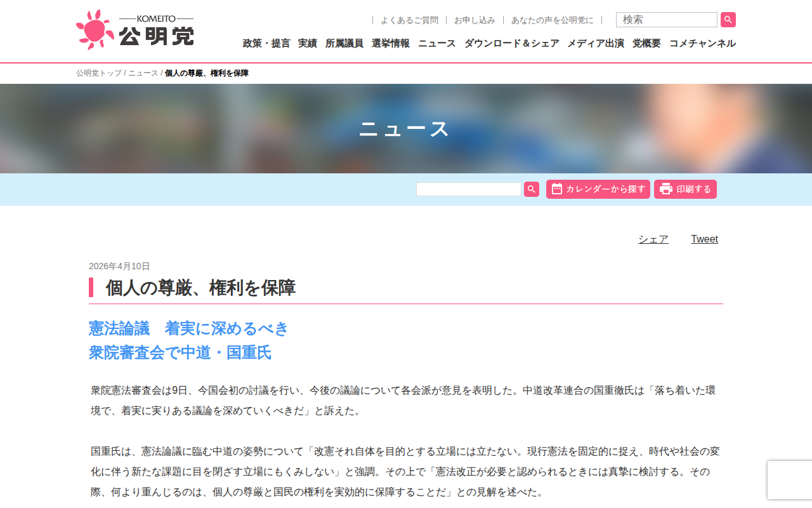Open ダウンロード＆シェア menu
The width and height of the screenshot is (812, 508).
click(512, 43)
